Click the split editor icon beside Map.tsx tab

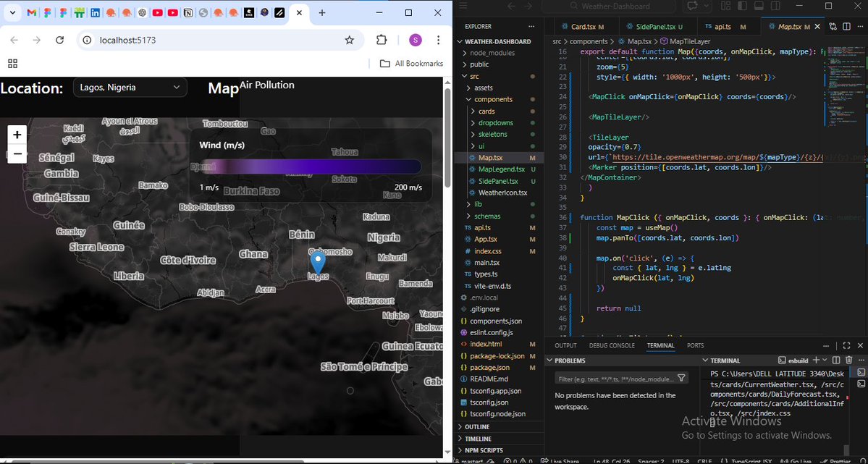846,26
